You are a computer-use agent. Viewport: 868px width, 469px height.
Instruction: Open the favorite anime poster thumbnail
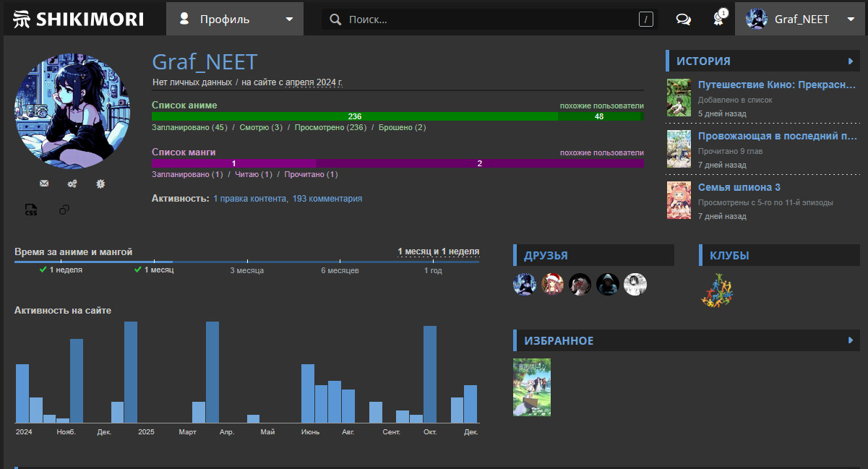point(532,387)
